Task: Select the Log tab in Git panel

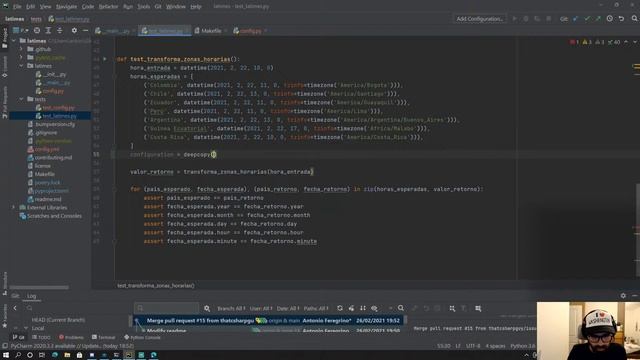Action: pyautogui.click(x=31, y=296)
